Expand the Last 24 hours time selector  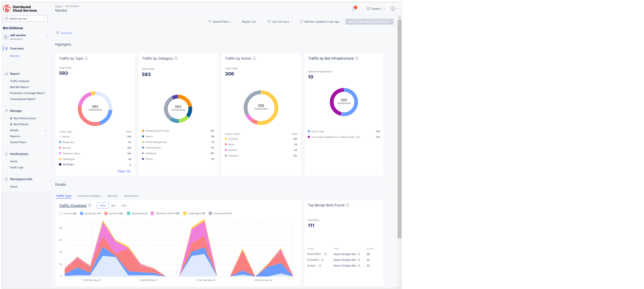pos(280,21)
